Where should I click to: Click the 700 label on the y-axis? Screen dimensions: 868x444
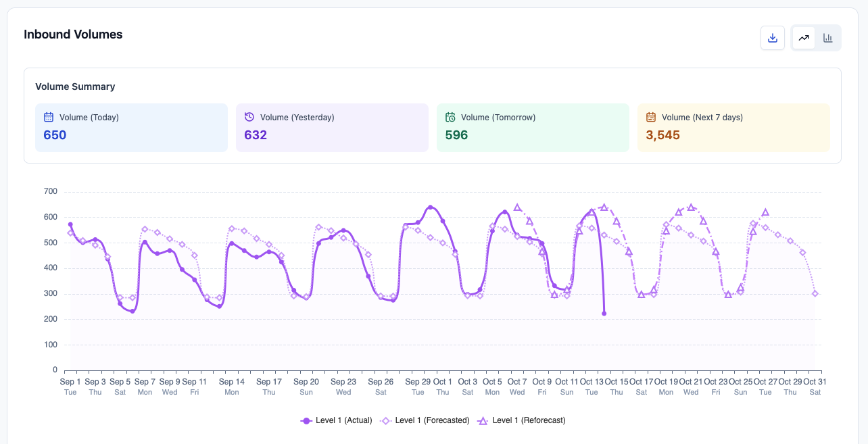[51, 192]
